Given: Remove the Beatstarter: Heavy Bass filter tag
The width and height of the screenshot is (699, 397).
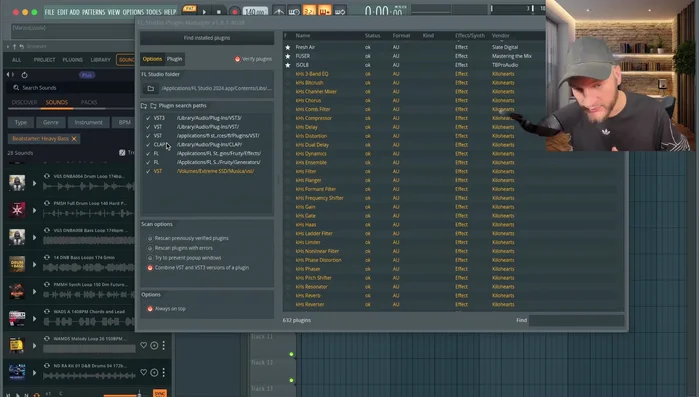Looking at the screenshot, I should click(x=74, y=139).
